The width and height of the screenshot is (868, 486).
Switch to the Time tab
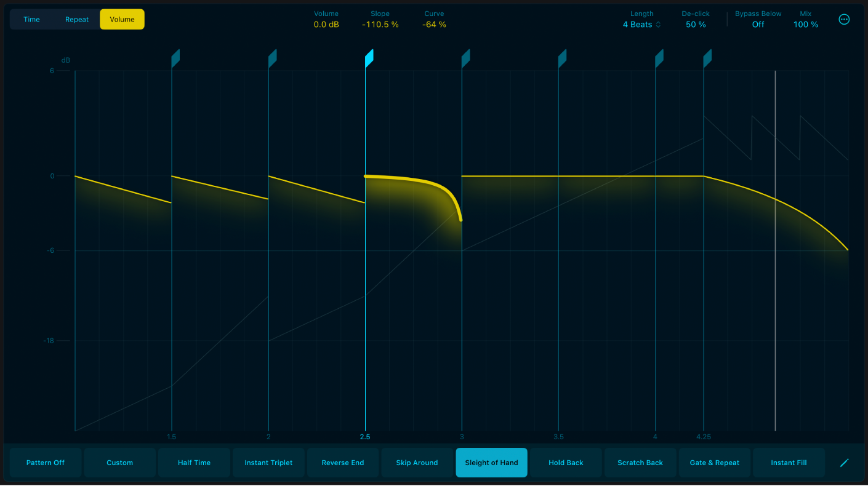[31, 19]
